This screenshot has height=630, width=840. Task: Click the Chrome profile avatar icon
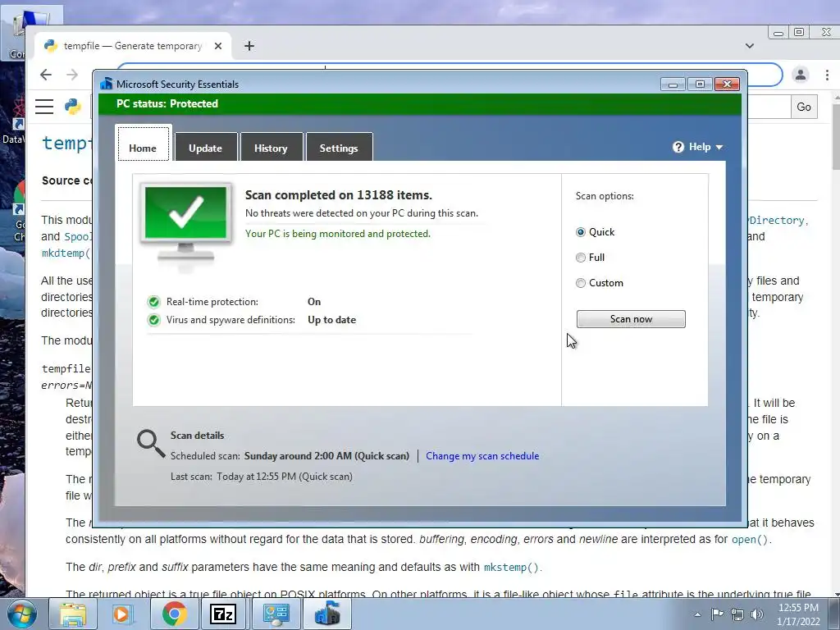801,75
